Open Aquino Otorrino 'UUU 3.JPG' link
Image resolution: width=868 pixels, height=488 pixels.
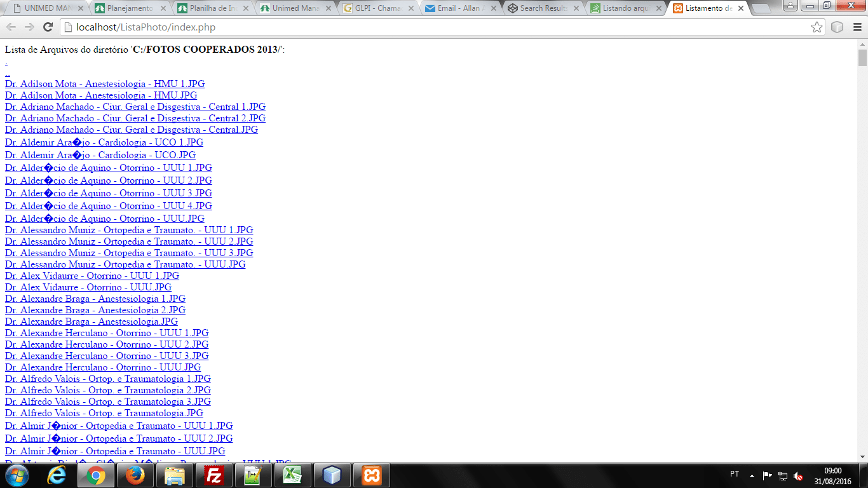tap(109, 193)
